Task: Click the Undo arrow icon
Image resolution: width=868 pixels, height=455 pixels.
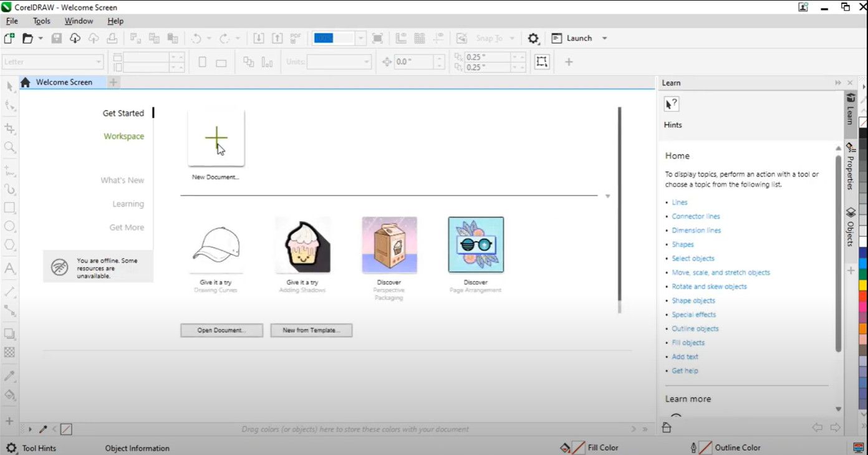Action: coord(196,38)
